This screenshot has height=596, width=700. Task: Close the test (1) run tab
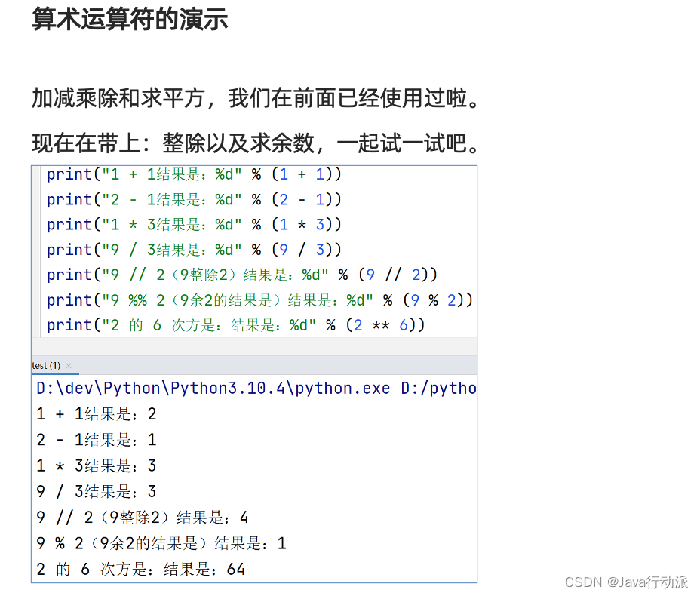tap(69, 366)
